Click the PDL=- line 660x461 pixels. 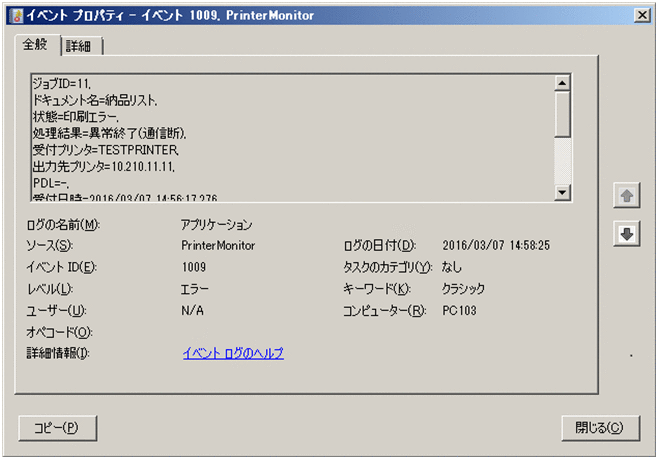click(51, 183)
